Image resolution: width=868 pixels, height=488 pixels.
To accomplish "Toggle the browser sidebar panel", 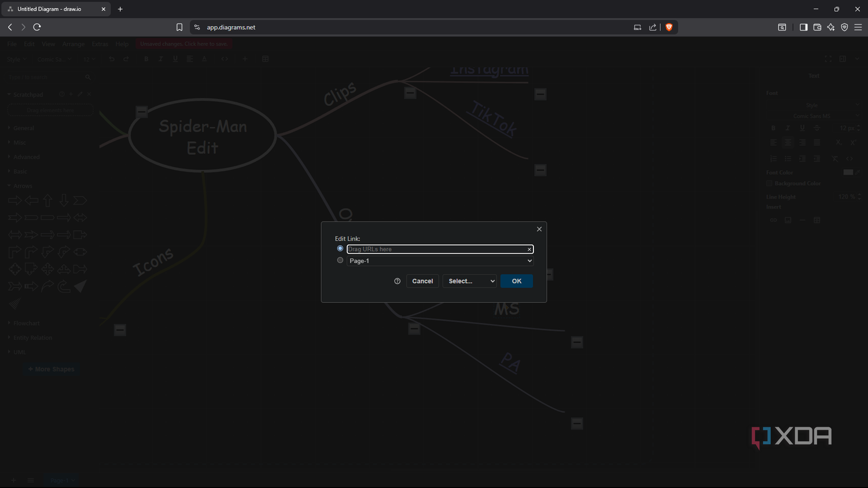I will click(x=803, y=27).
